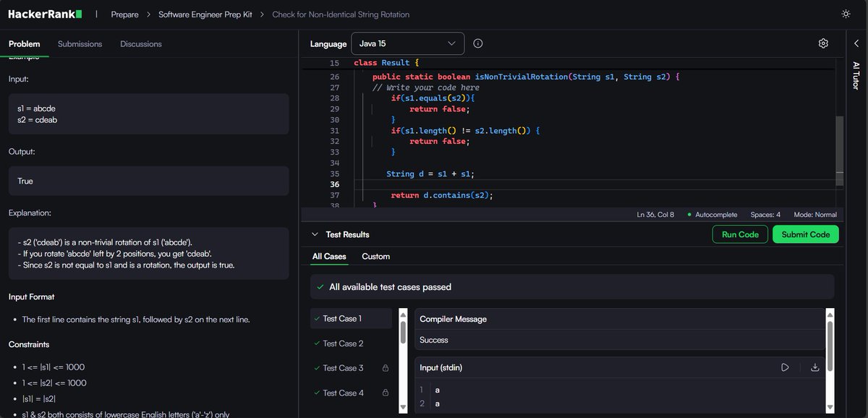868x418 pixels.
Task: Click the info icon beside the language selector
Action: tap(477, 43)
